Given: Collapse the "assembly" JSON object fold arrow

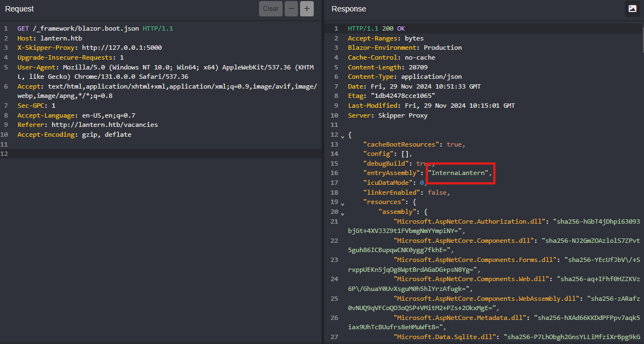Looking at the screenshot, I should [343, 213].
